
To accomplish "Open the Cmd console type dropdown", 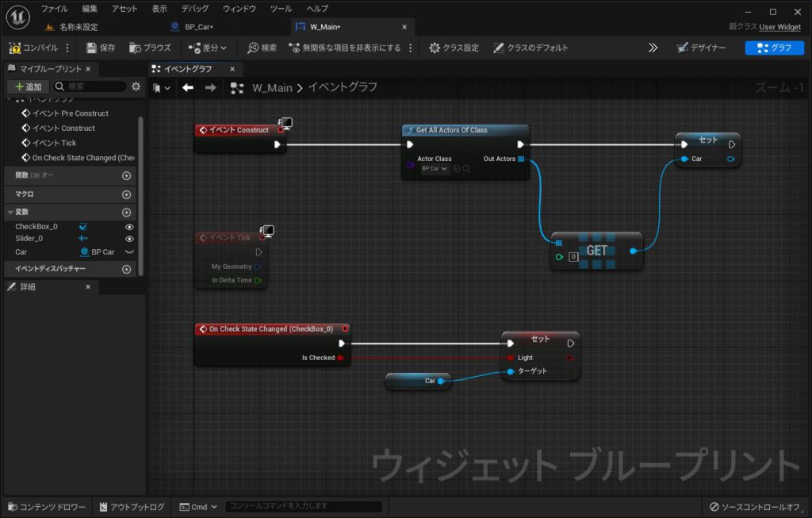I will tap(198, 507).
